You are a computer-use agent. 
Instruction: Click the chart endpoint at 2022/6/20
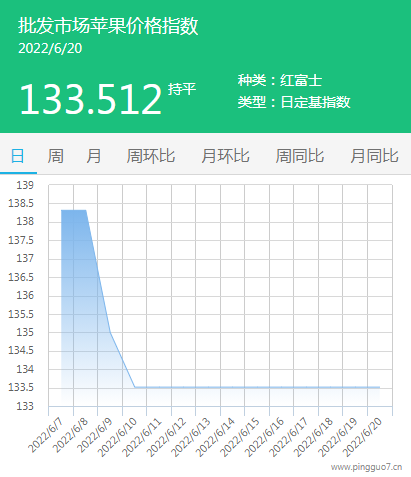coord(380,387)
